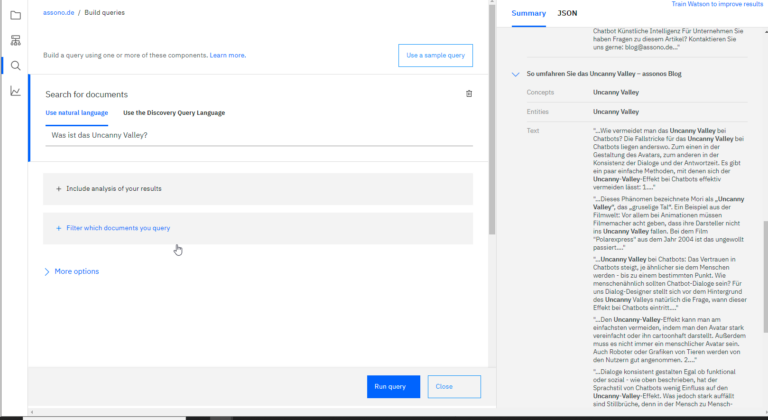The width and height of the screenshot is (768, 420).
Task: Delete search component with trash icon
Action: (469, 94)
